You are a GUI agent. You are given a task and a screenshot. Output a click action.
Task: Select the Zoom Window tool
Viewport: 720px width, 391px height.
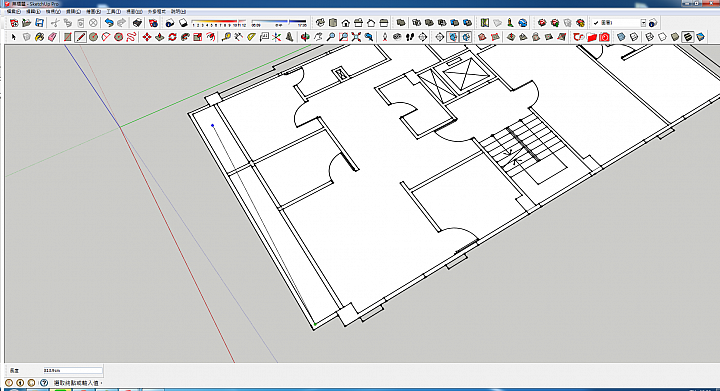343,37
